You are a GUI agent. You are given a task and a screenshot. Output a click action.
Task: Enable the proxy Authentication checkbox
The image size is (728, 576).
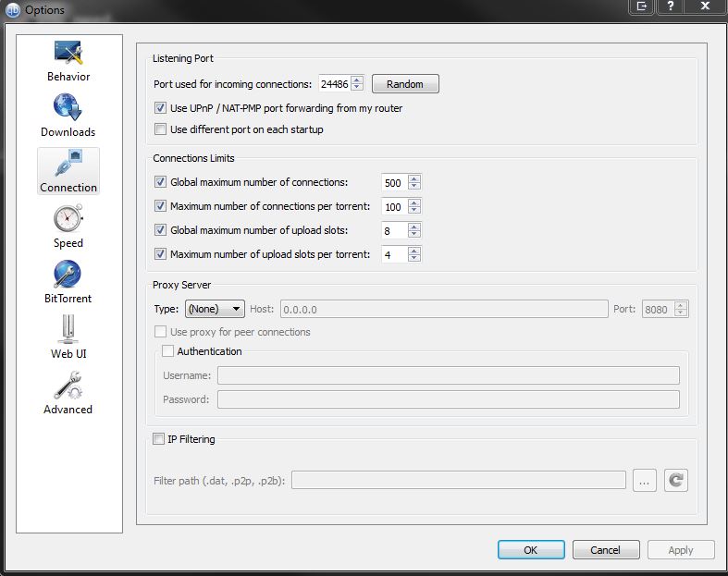click(x=167, y=351)
